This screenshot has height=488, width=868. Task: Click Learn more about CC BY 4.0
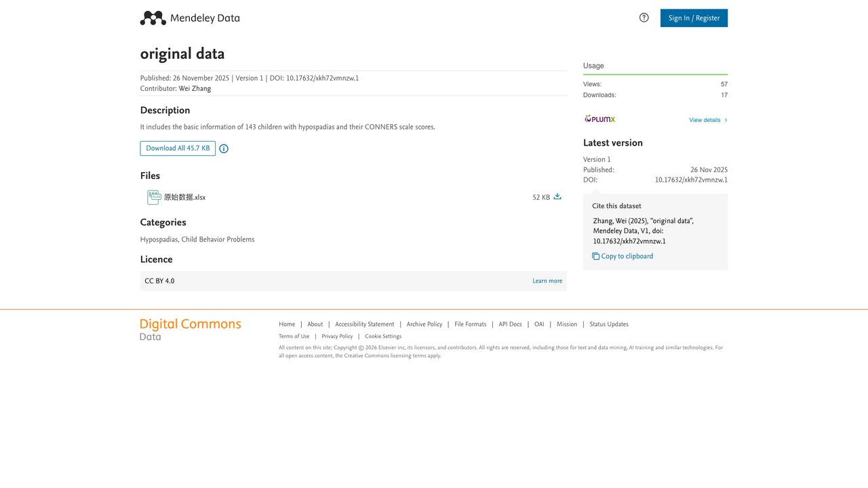coord(547,281)
